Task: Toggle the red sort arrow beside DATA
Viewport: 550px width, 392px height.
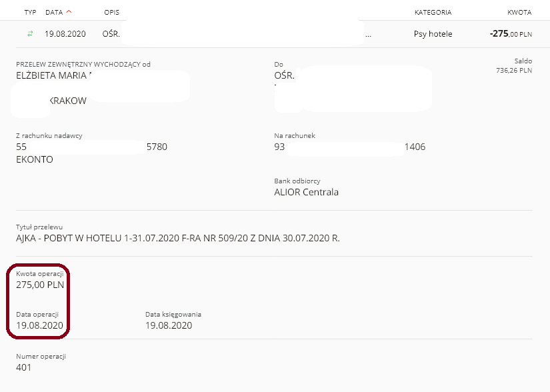Action: (69, 11)
